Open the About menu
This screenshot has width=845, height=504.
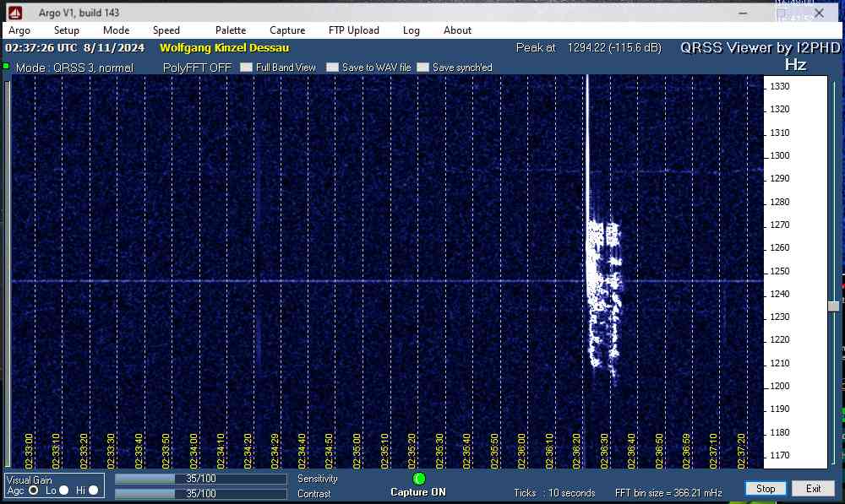click(457, 30)
